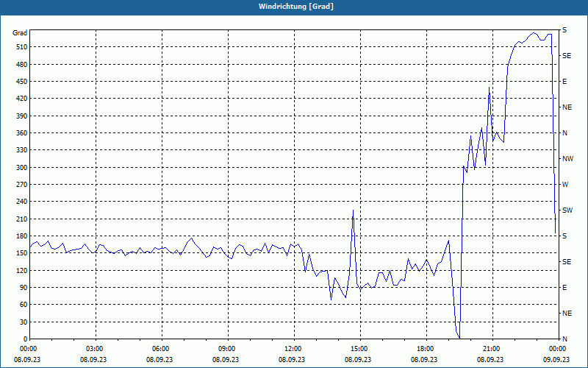
Task: Click the 450 left-axis tick label
Action: (21, 82)
